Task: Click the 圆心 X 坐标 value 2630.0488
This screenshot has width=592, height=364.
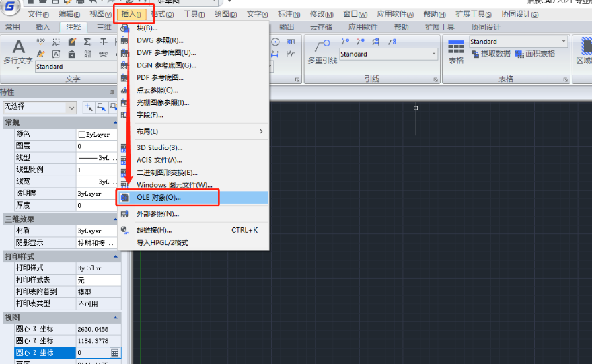Action: [x=98, y=329]
